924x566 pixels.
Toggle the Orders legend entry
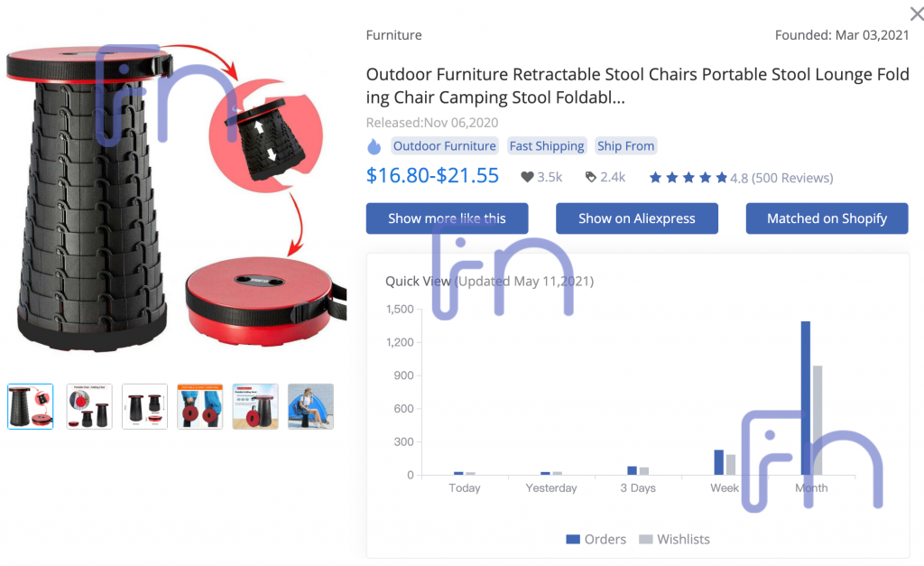(x=596, y=540)
